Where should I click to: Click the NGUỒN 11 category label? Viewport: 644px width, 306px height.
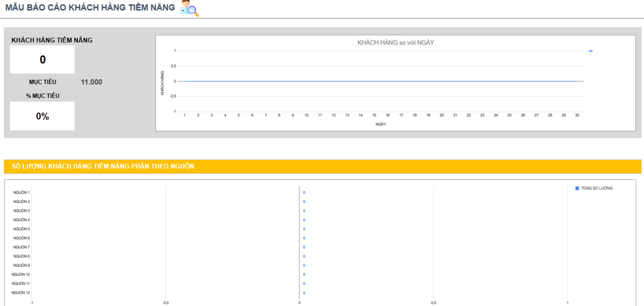[x=21, y=283]
